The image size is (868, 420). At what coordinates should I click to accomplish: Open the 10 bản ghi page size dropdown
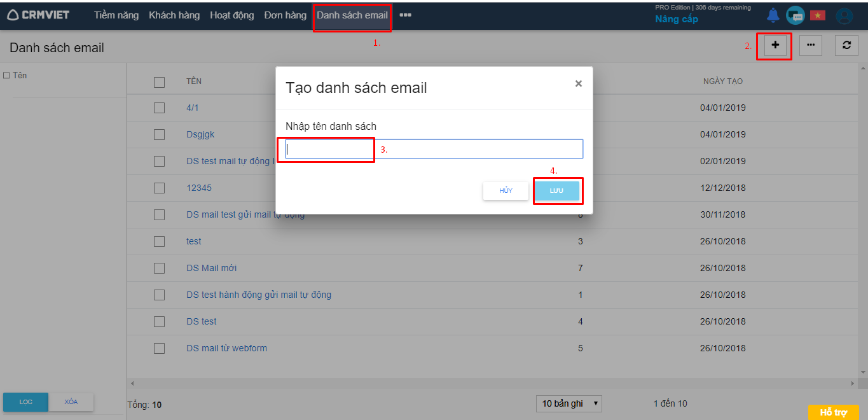568,404
